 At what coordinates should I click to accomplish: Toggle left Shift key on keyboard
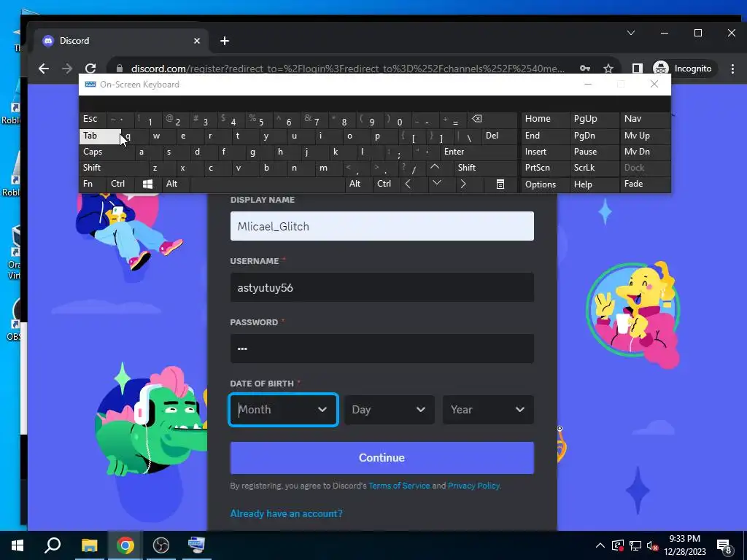[x=114, y=168]
